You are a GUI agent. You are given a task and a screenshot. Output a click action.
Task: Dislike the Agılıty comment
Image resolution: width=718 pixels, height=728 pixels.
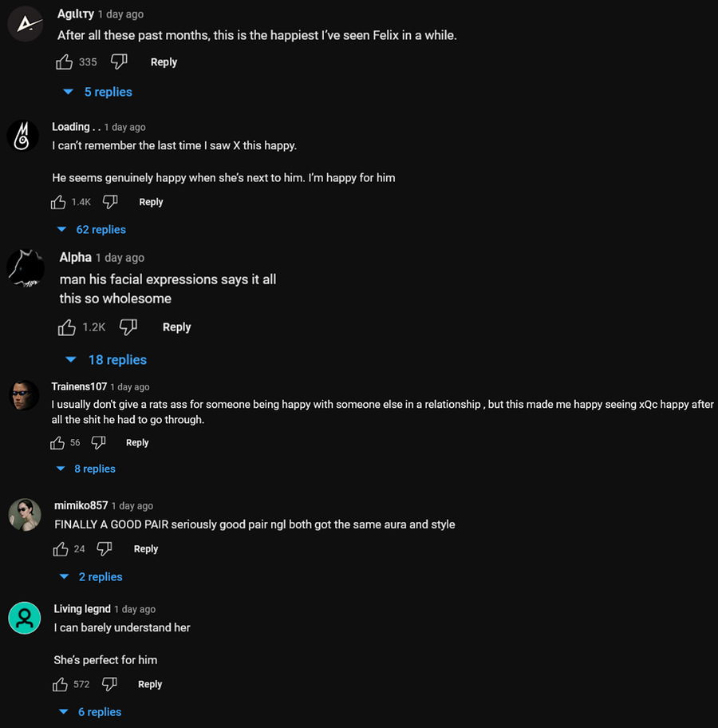119,61
